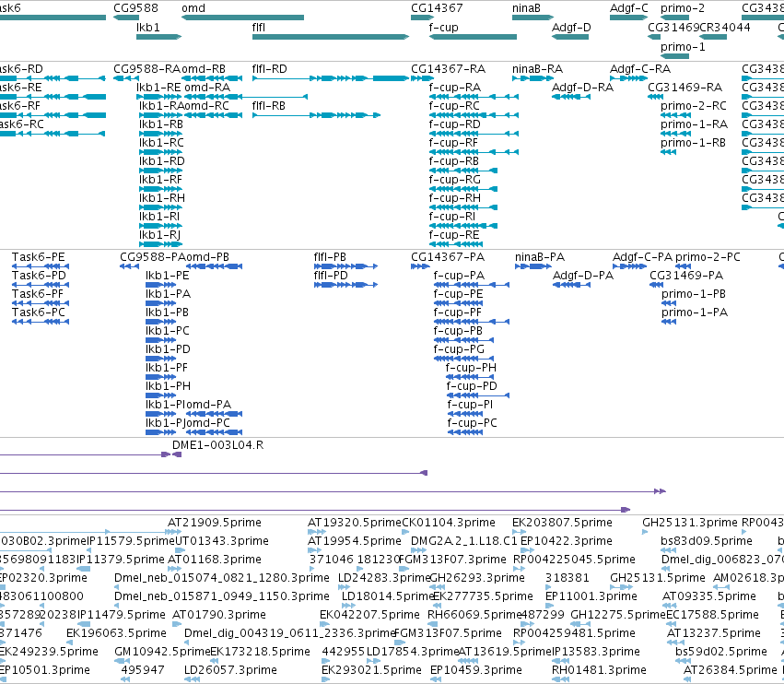
Task: Click the f-cup-RA transcript label
Action: pyautogui.click(x=454, y=87)
